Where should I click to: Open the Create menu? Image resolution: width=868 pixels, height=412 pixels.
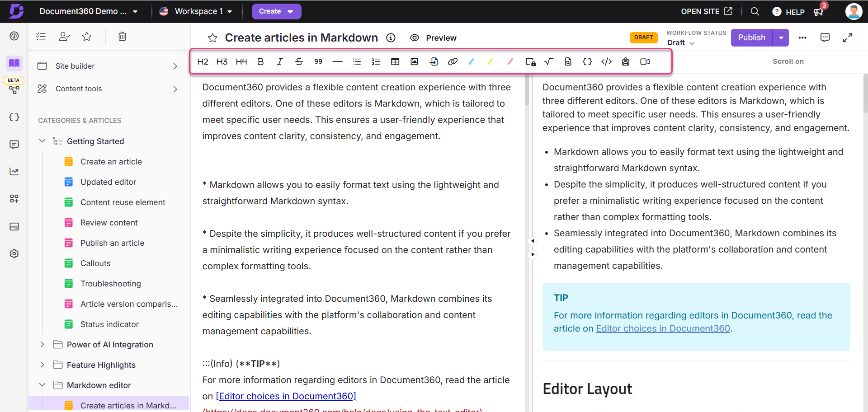(276, 11)
